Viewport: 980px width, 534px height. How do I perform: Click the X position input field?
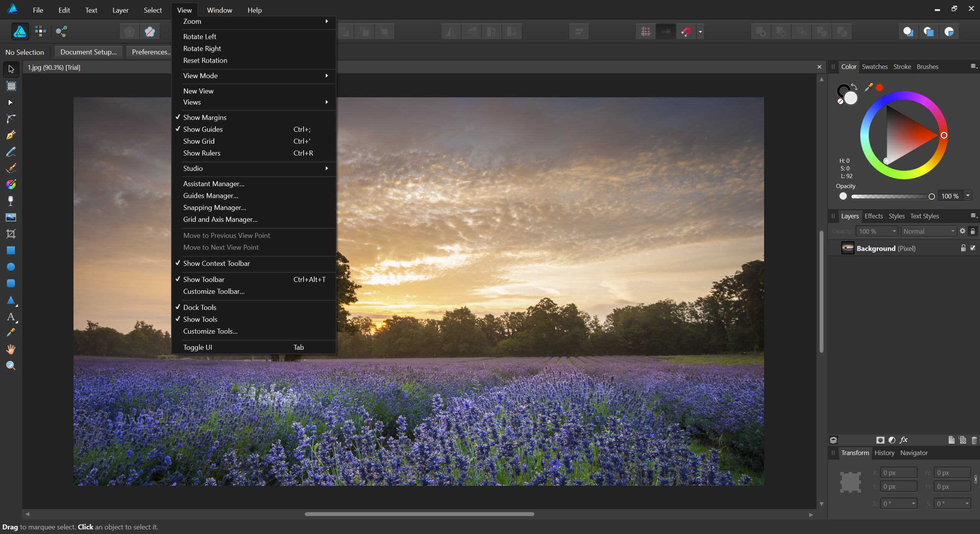[x=898, y=473]
